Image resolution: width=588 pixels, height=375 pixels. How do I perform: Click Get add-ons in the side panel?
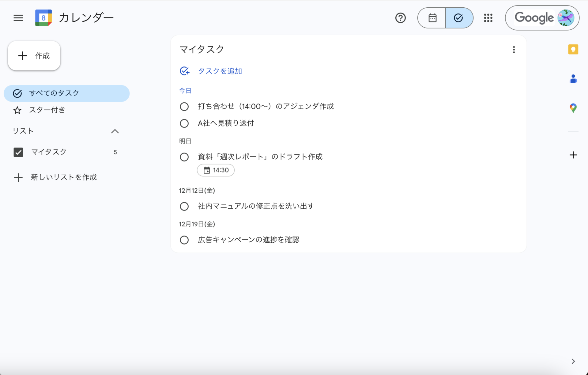coord(573,155)
